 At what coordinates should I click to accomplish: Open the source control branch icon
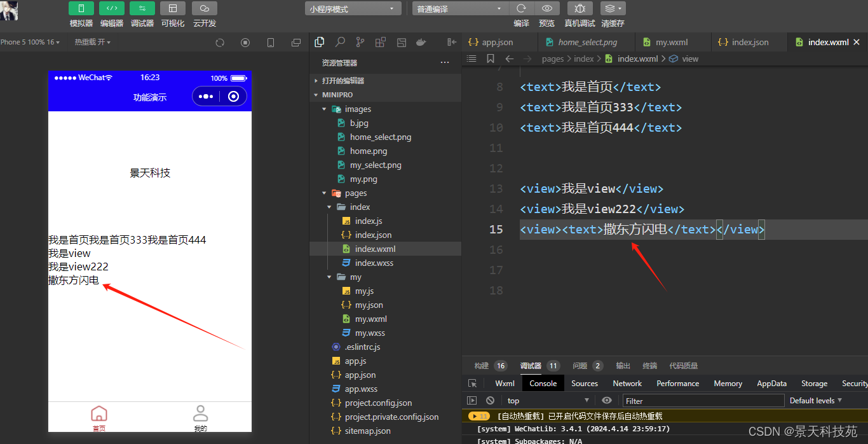[360, 42]
